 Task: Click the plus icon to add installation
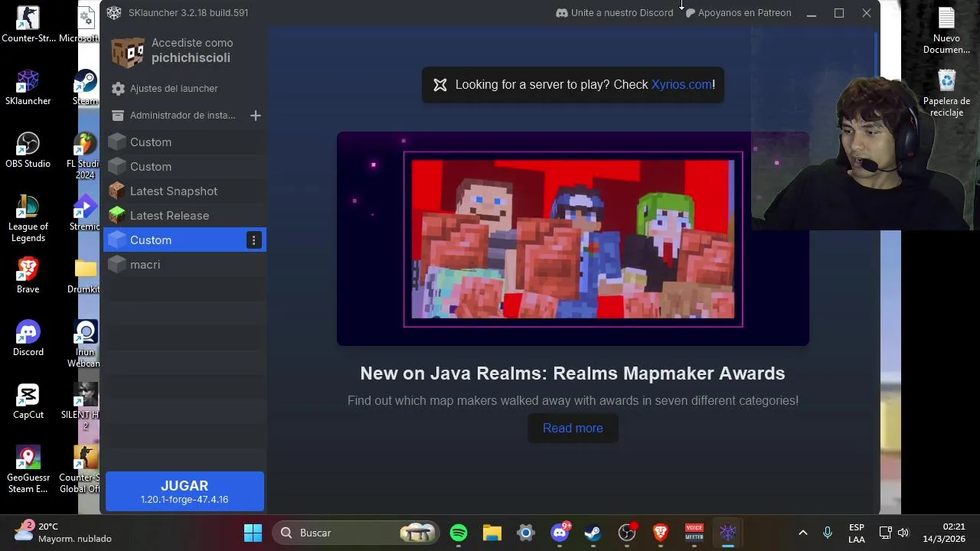256,116
